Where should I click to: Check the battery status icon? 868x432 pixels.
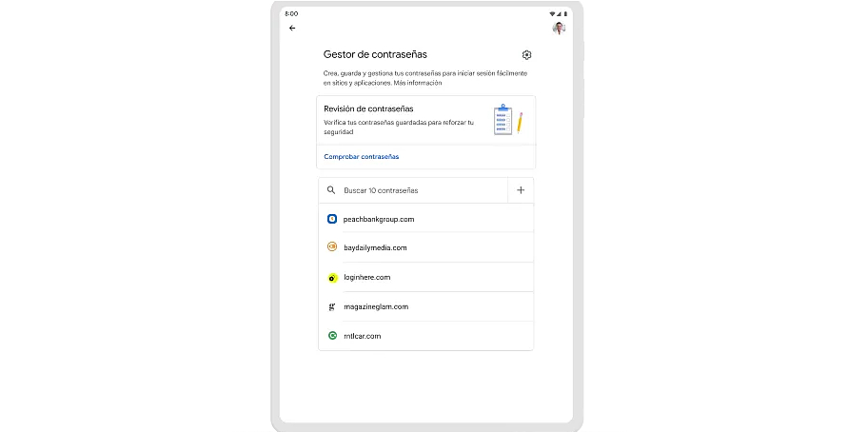pyautogui.click(x=565, y=14)
